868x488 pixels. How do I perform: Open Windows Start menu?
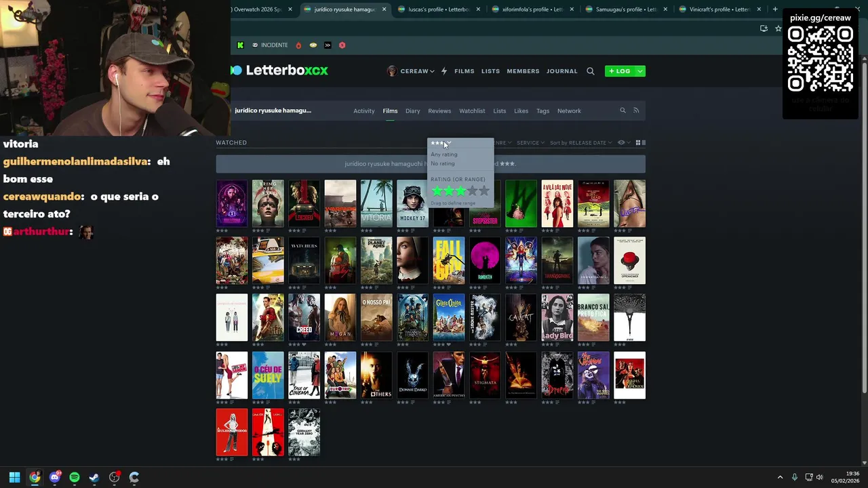click(x=14, y=477)
